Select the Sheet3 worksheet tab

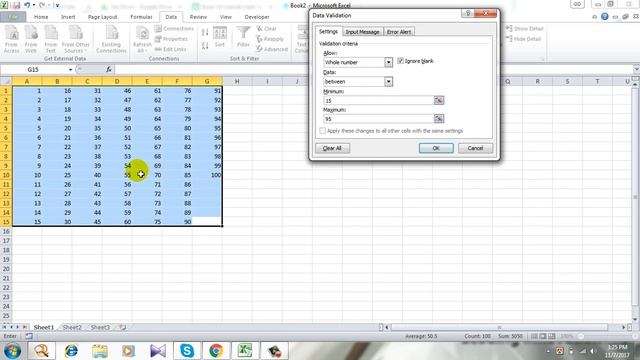pyautogui.click(x=100, y=327)
